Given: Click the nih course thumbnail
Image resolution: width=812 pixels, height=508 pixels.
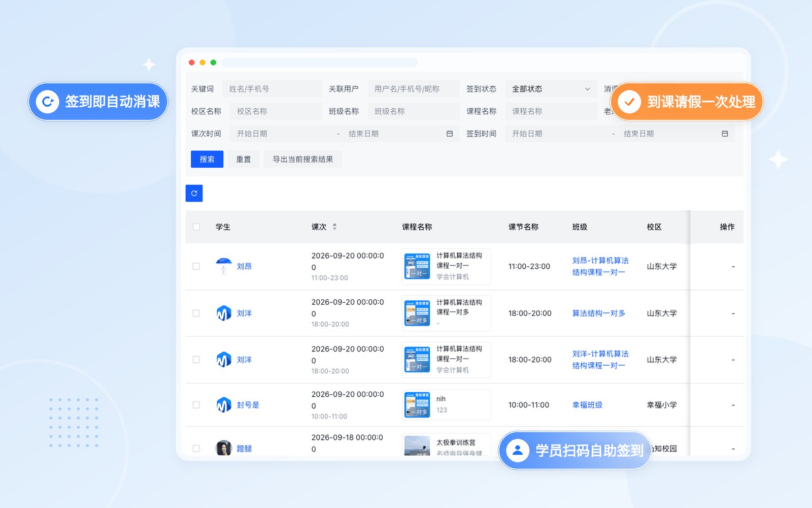Looking at the screenshot, I should click(x=417, y=405).
